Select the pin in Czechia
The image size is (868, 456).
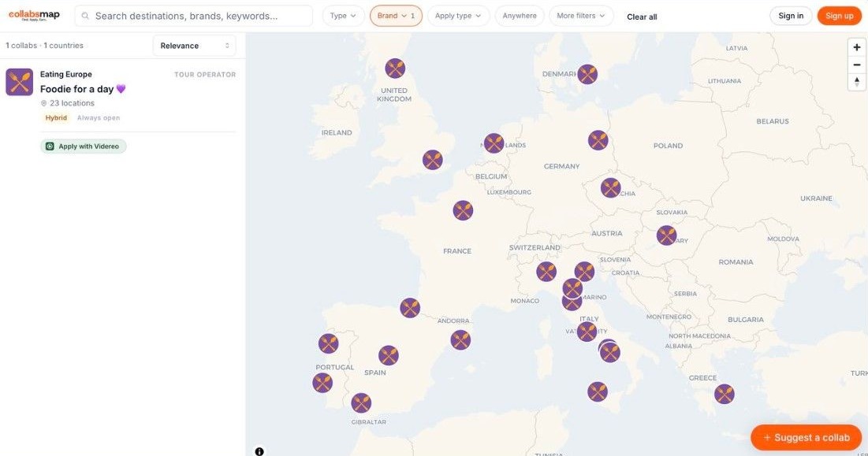610,188
